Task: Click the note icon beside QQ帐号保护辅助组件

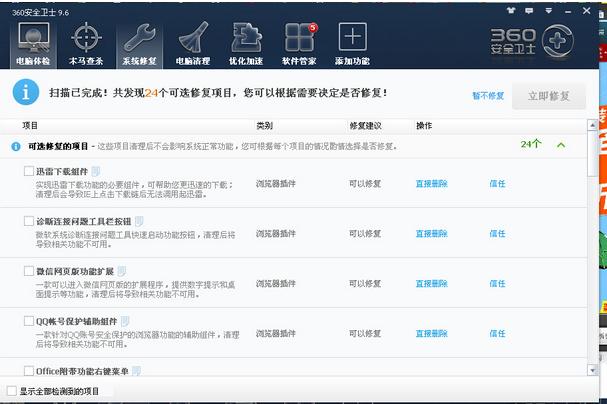Action: [125, 321]
